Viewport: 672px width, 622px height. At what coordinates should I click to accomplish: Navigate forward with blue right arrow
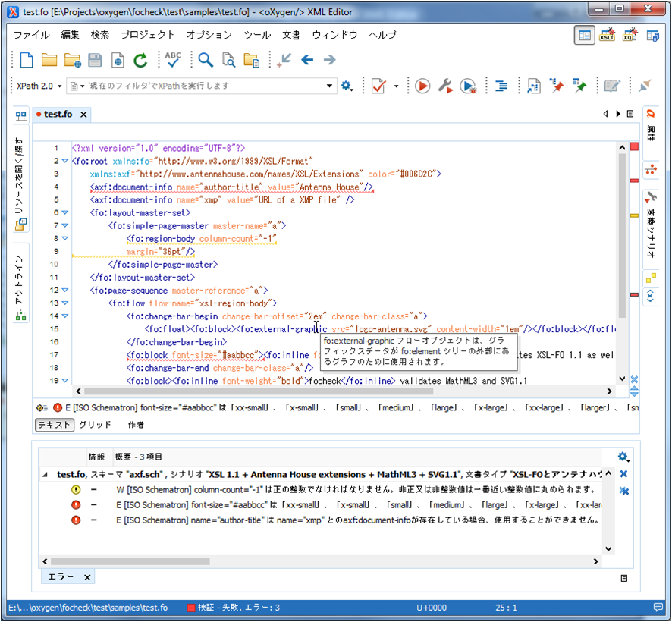click(x=330, y=60)
